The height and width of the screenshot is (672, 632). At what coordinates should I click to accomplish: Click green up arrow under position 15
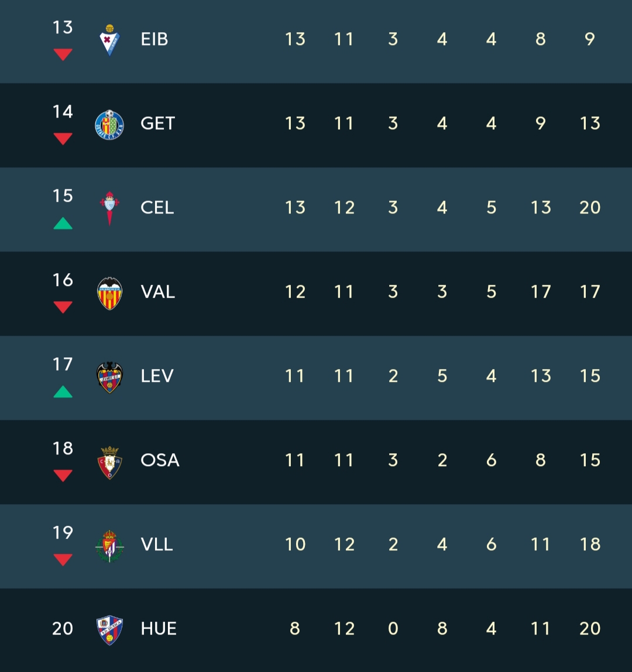(x=63, y=223)
